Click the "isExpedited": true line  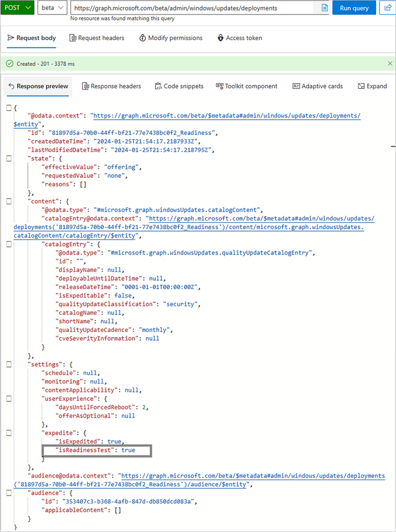point(90,441)
